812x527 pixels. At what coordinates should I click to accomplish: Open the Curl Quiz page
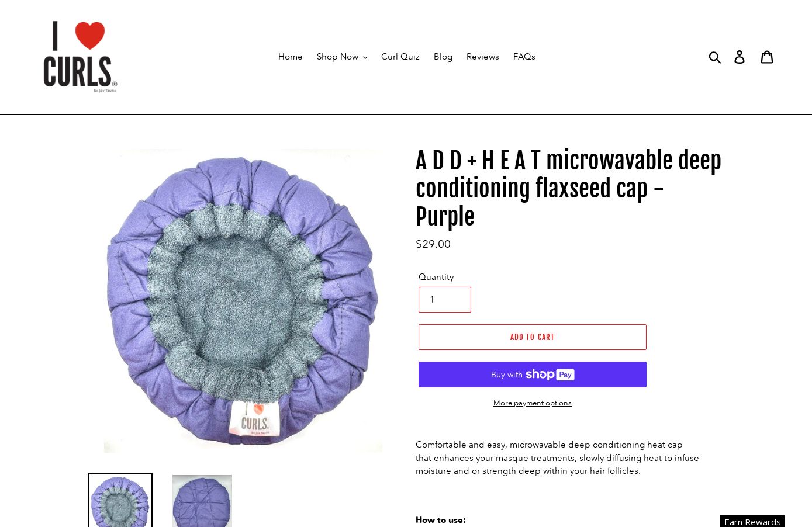(x=400, y=57)
